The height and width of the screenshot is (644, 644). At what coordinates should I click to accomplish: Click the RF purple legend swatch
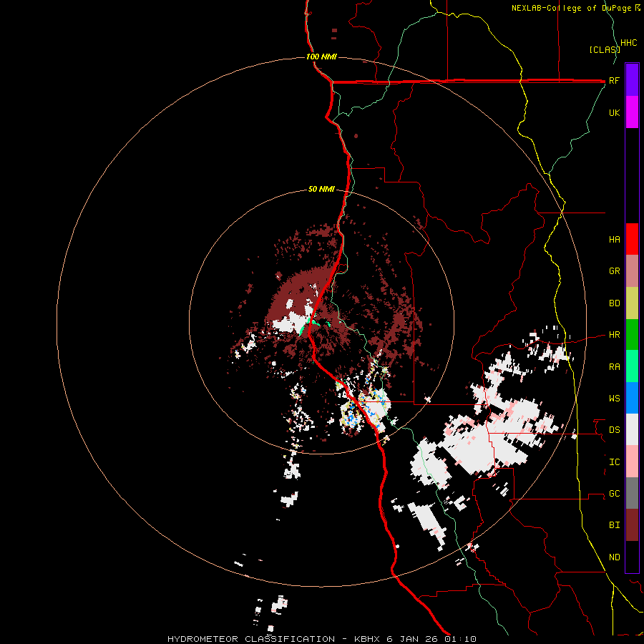[632, 80]
